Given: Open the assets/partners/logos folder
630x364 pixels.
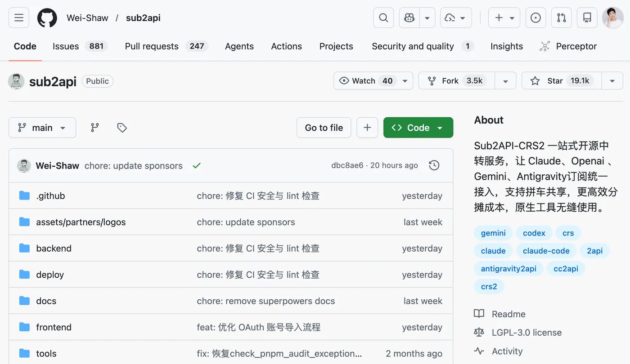Looking at the screenshot, I should (x=81, y=222).
